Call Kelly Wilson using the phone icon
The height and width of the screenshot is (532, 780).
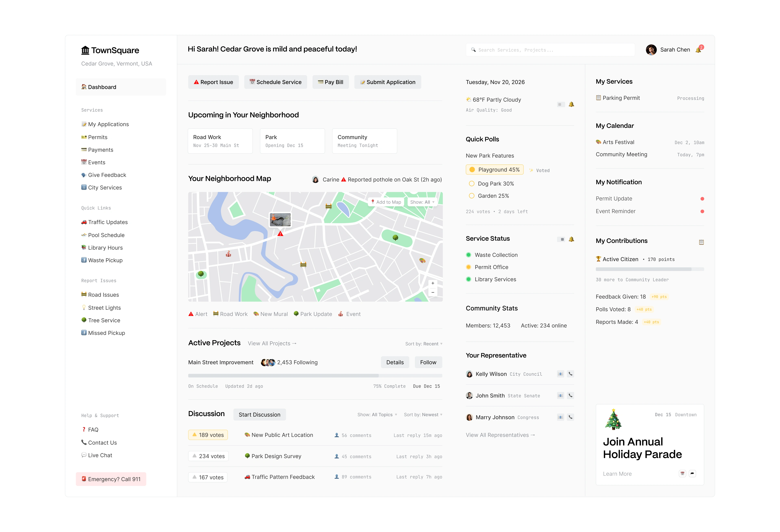pyautogui.click(x=570, y=374)
